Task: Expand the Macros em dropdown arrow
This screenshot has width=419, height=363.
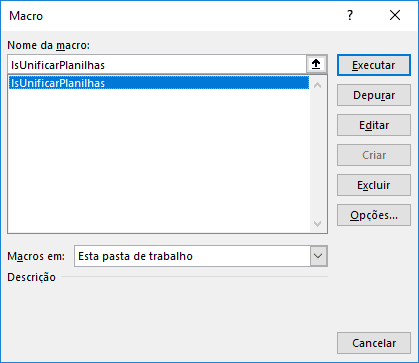Action: [x=318, y=256]
